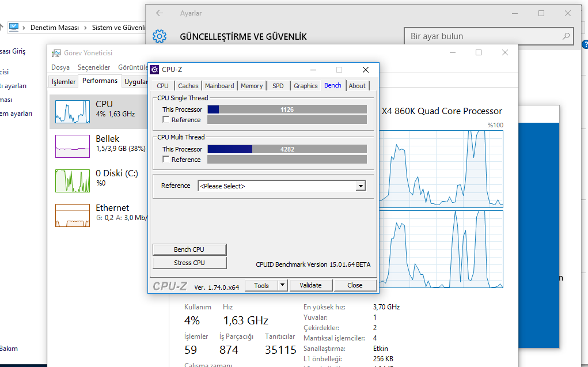Click the 35115 Tanıtıcılar value
Image resolution: width=588 pixels, height=367 pixels.
[x=280, y=350]
